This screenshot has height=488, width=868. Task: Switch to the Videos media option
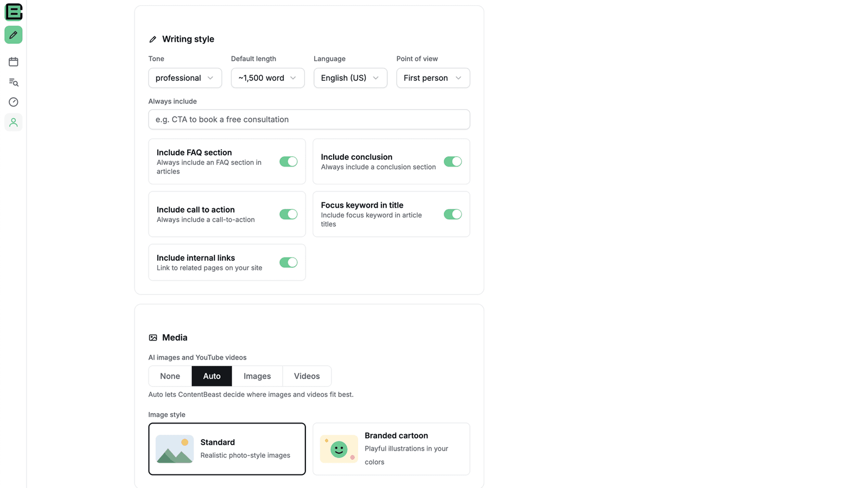pos(307,376)
